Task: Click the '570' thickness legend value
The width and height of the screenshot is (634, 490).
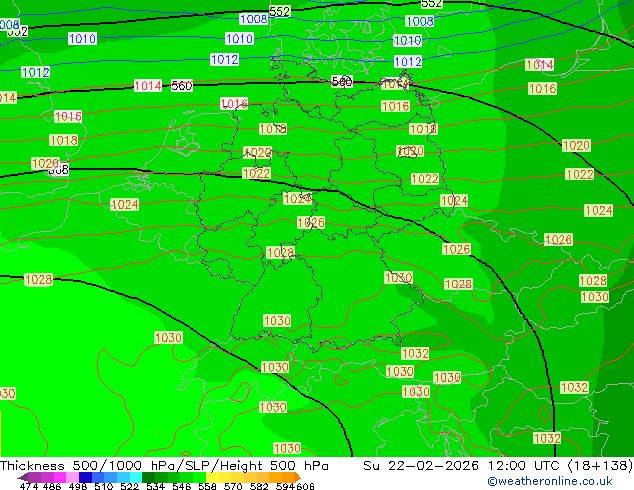Action: tap(233, 486)
